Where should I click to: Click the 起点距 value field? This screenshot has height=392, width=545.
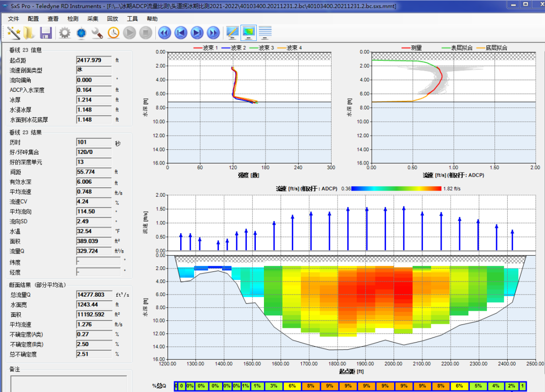click(x=94, y=60)
